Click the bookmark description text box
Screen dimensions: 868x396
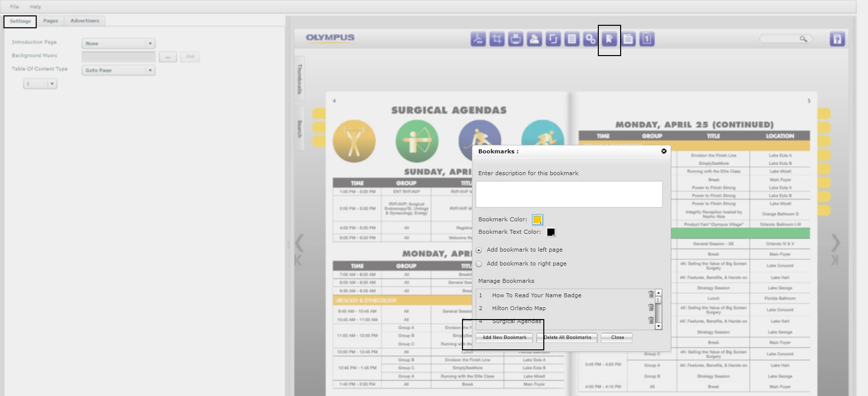coord(569,194)
